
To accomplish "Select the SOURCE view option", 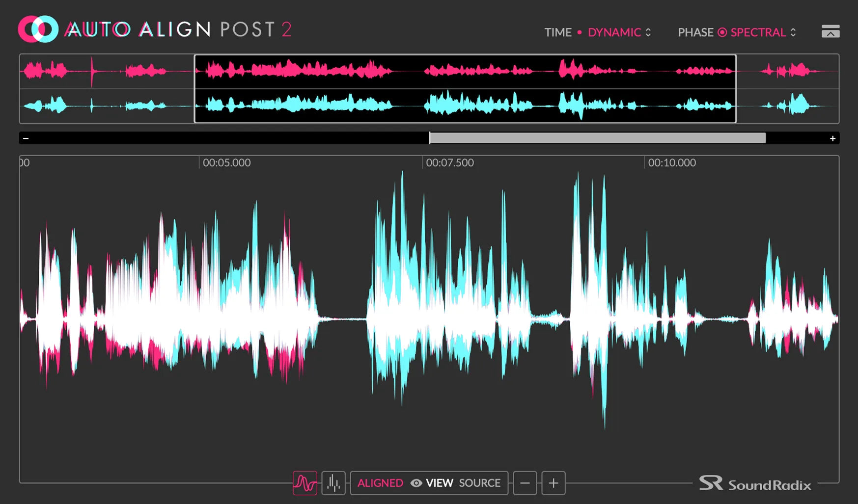I will 479,483.
